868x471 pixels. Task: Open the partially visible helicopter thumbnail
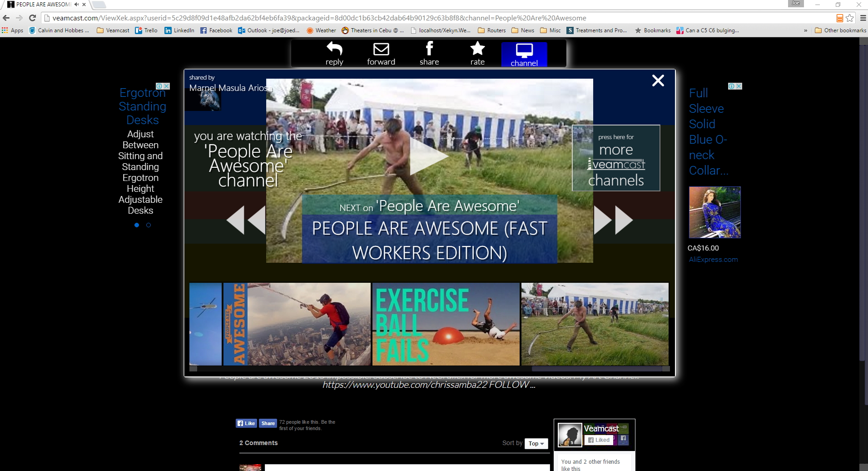[x=205, y=324]
